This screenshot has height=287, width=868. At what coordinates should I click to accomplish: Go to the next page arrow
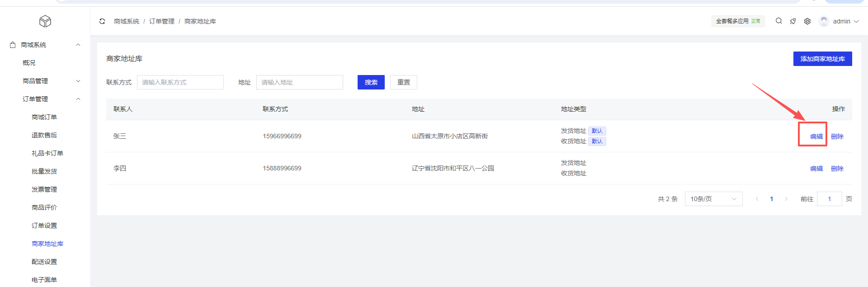[786, 199]
